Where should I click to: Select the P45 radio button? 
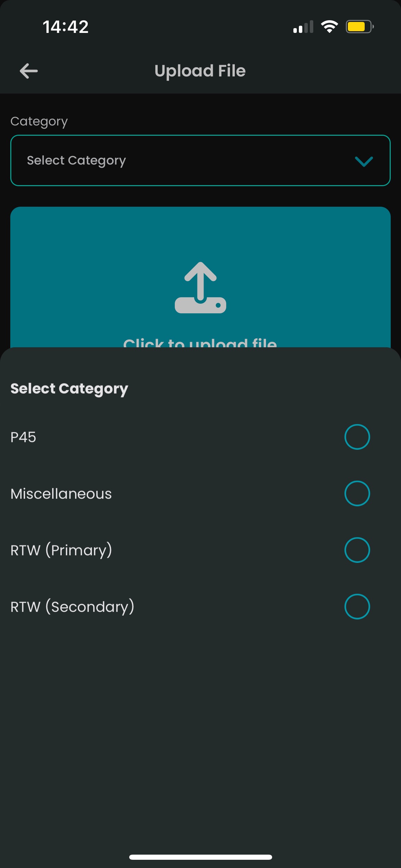(x=357, y=437)
